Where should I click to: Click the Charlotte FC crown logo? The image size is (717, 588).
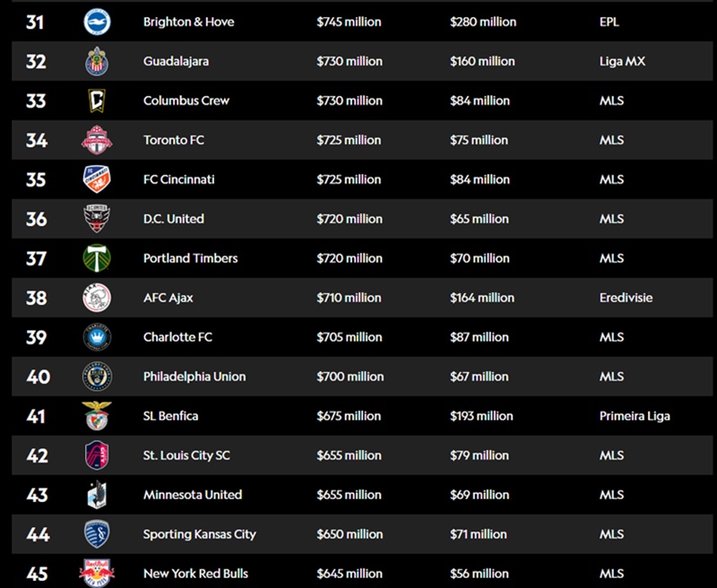(97, 337)
